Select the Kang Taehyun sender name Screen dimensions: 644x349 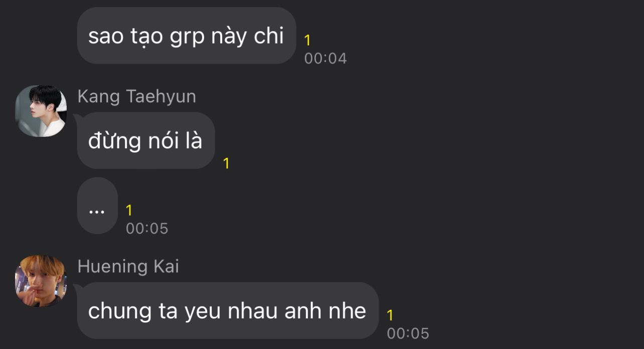pyautogui.click(x=137, y=96)
